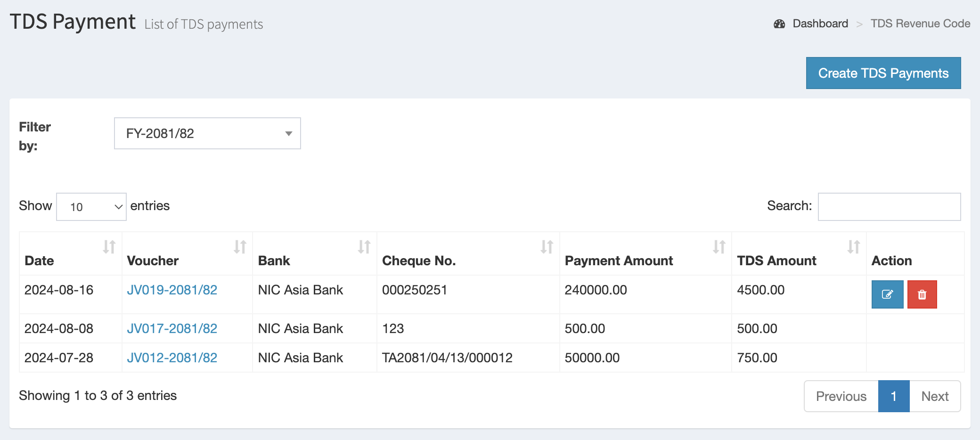Image resolution: width=980 pixels, height=440 pixels.
Task: Open the show entries count dropdown
Action: [x=91, y=206]
